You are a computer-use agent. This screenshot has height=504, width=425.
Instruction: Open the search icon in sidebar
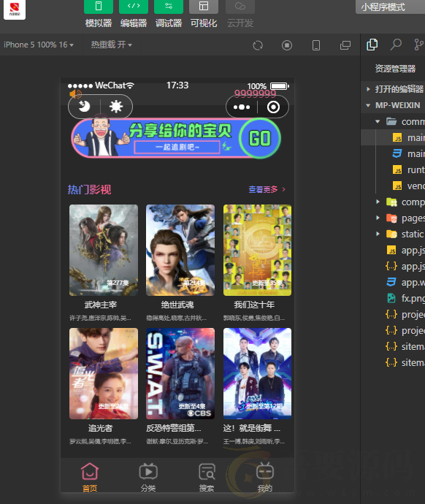(396, 45)
